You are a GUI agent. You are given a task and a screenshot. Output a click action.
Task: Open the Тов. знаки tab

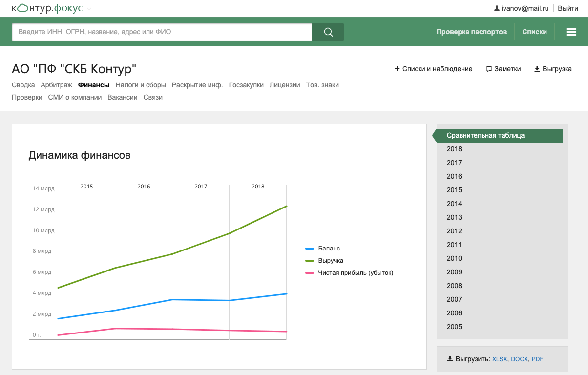(x=322, y=85)
